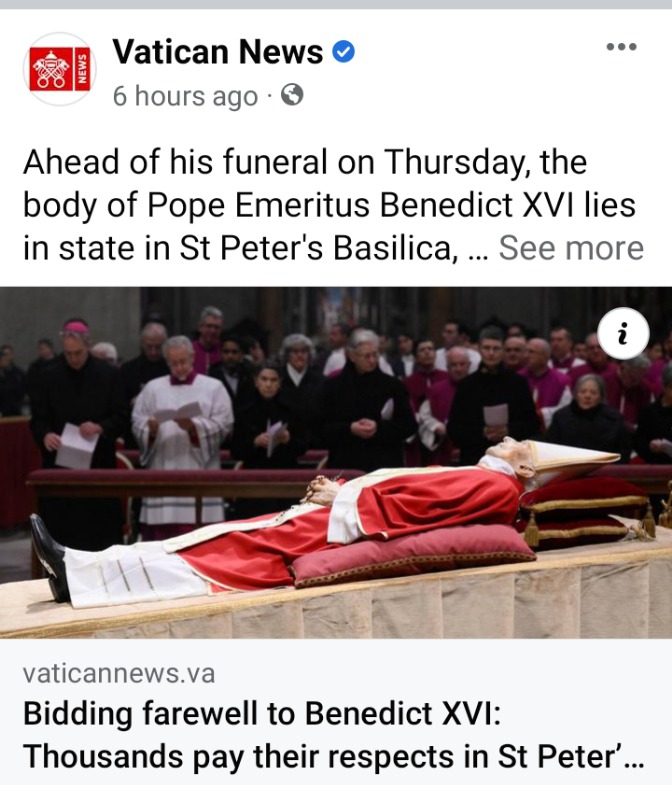
Task: Open the three-dot post options menu
Action: click(621, 47)
